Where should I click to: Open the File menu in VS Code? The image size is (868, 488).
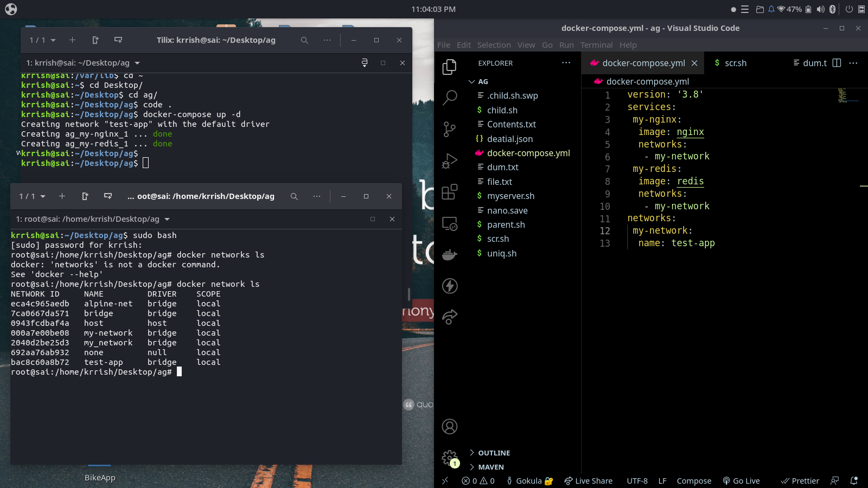pos(444,45)
